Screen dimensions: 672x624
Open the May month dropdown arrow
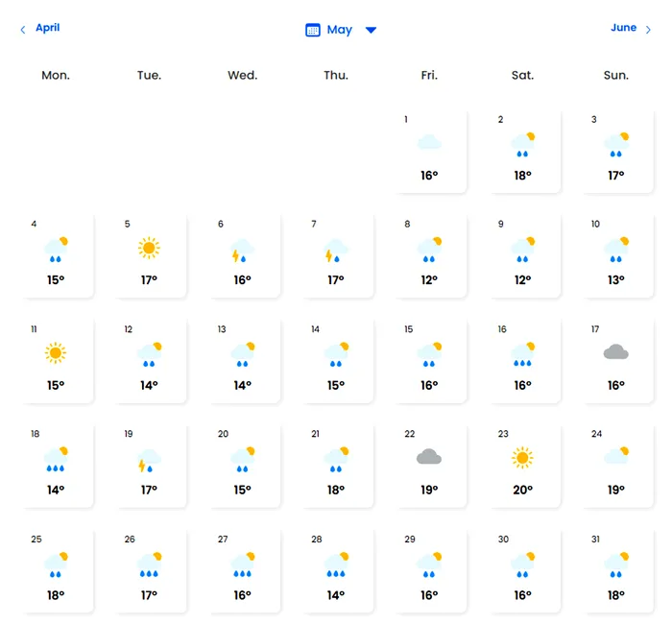pos(371,30)
